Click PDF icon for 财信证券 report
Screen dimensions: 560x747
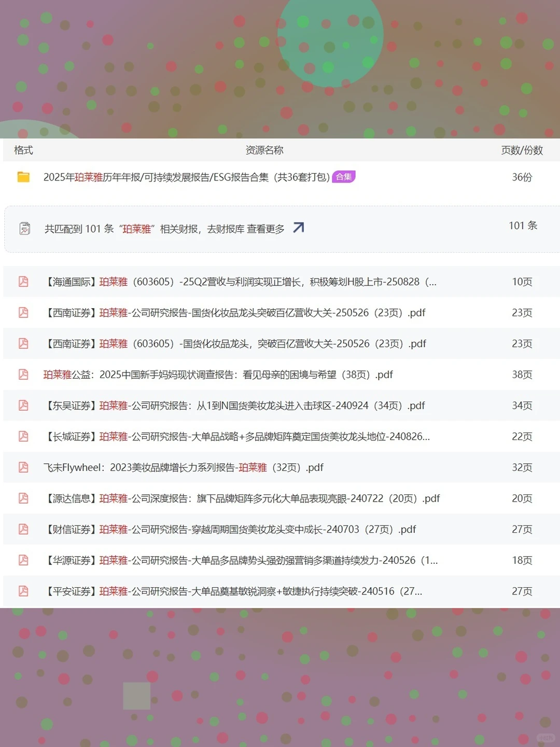click(23, 529)
